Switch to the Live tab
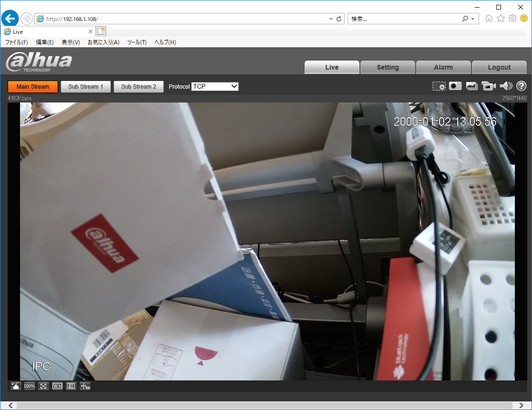The width and height of the screenshot is (532, 410). click(332, 67)
